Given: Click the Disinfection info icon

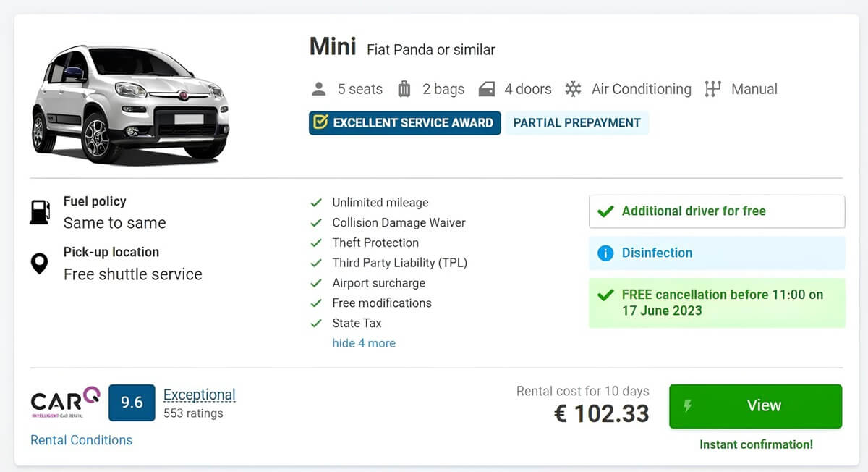Looking at the screenshot, I should [x=605, y=253].
